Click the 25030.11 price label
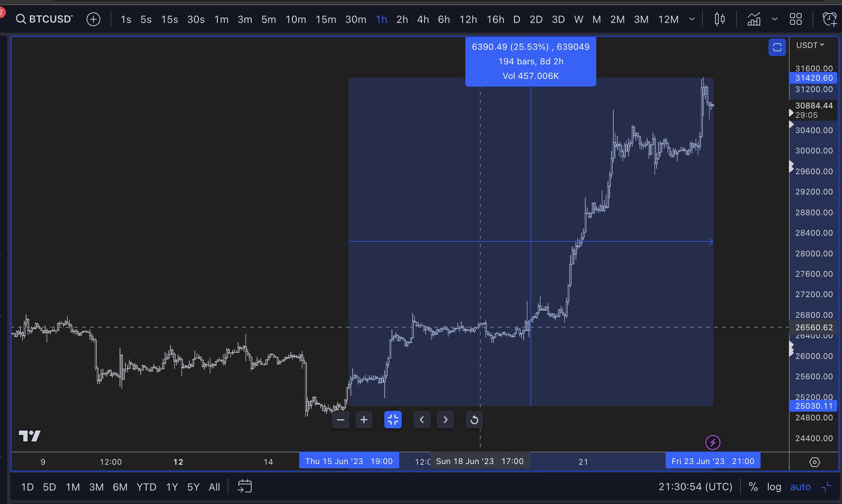Viewport: 842px width, 504px height. pyautogui.click(x=813, y=406)
